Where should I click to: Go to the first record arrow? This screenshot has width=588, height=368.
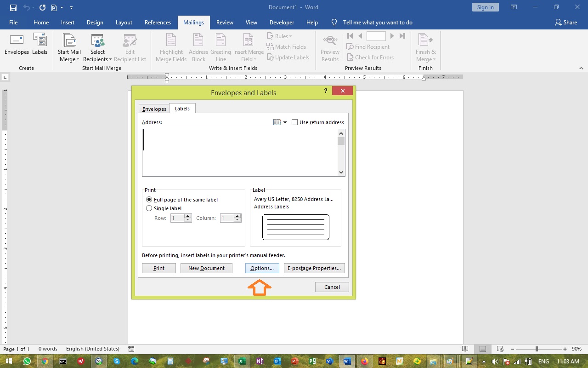point(350,36)
